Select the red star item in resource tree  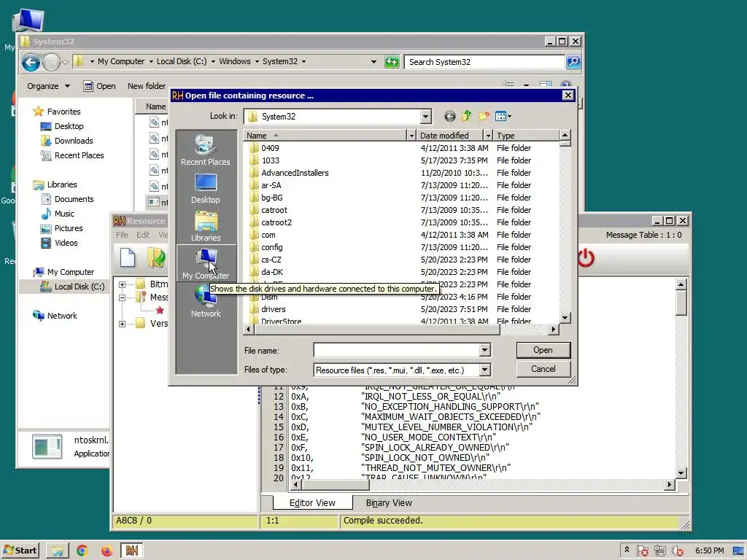[x=160, y=311]
